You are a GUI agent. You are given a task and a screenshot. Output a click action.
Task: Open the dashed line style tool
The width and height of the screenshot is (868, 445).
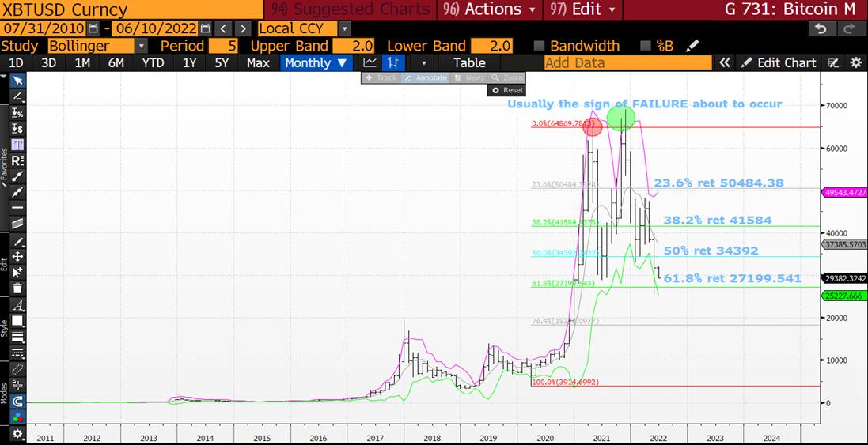pyautogui.click(x=17, y=353)
